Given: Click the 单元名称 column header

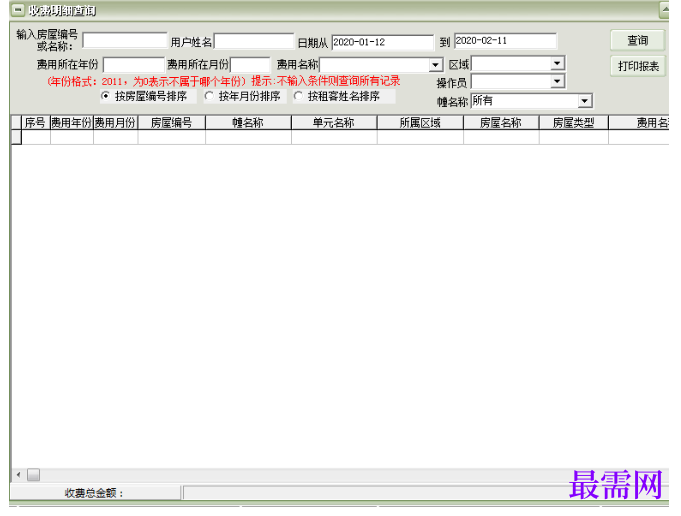Looking at the screenshot, I should click(334, 123).
